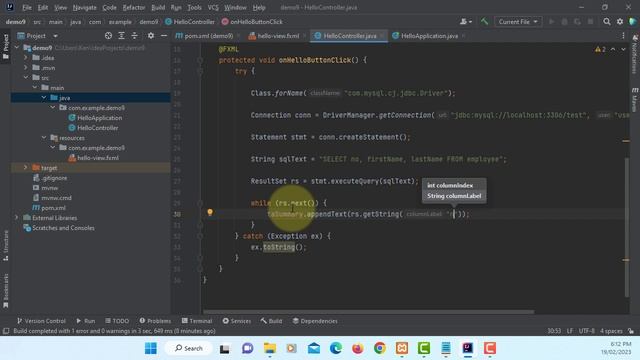Screen dimensions: 640x360
Task: Open Firefox from taskbar
Action: 358,348
